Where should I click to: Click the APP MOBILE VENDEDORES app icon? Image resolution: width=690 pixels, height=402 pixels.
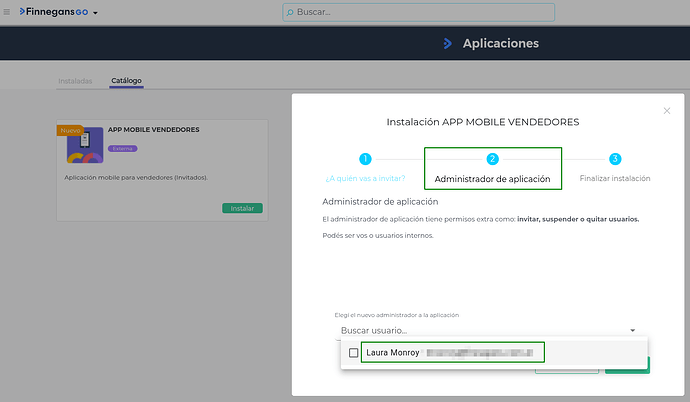pos(85,146)
